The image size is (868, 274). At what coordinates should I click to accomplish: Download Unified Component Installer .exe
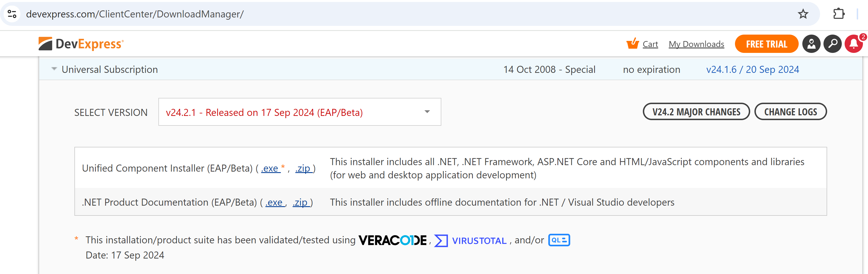click(x=270, y=168)
